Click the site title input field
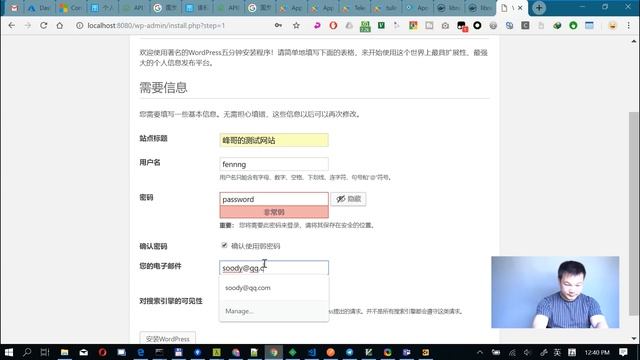This screenshot has height=360, width=640. [x=274, y=140]
